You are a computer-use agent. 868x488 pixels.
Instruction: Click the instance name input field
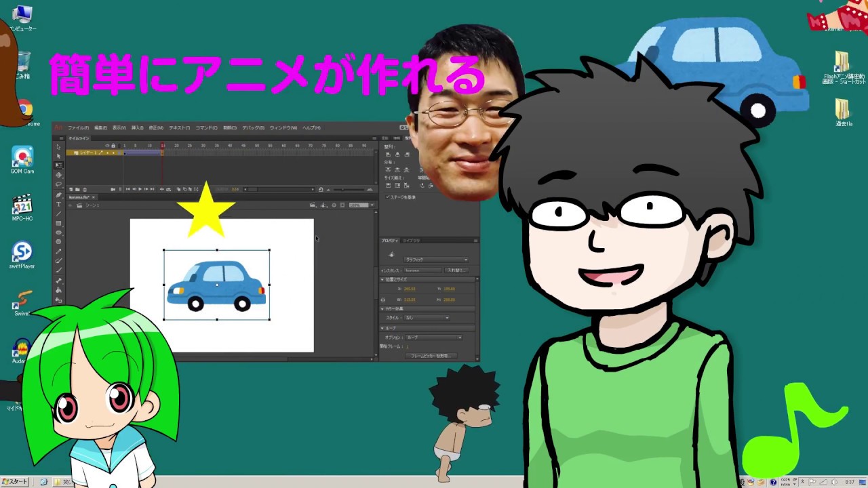tap(423, 270)
